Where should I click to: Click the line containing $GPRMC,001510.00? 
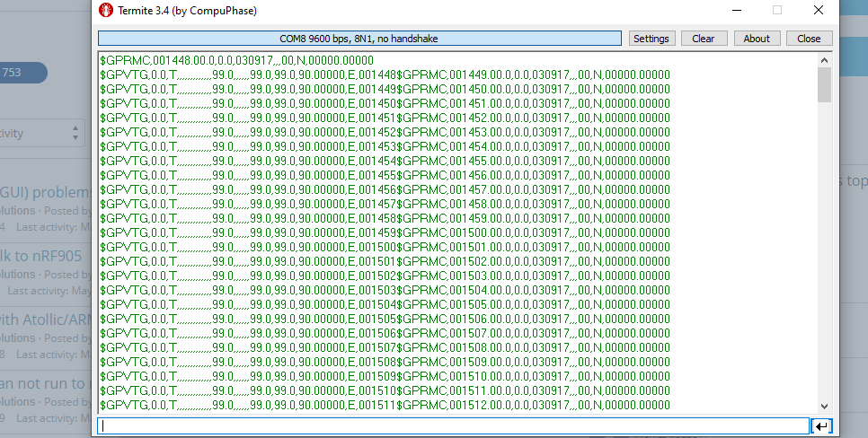coord(385,377)
